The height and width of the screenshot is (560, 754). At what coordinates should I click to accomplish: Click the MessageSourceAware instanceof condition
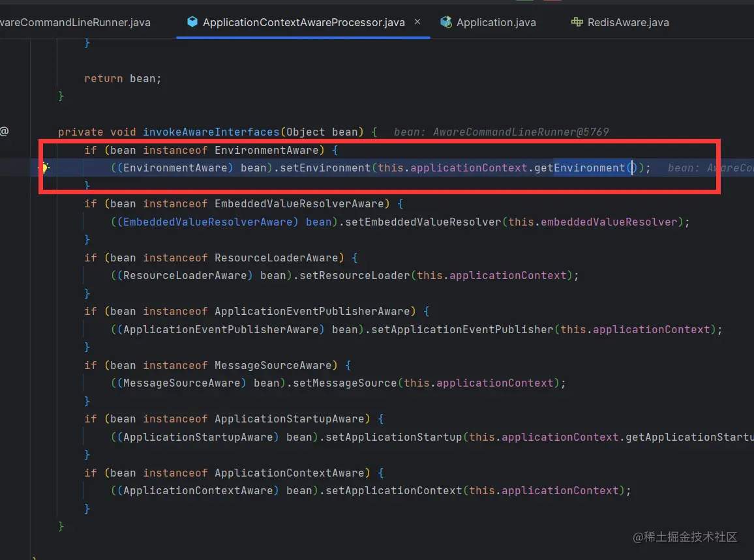coord(221,365)
